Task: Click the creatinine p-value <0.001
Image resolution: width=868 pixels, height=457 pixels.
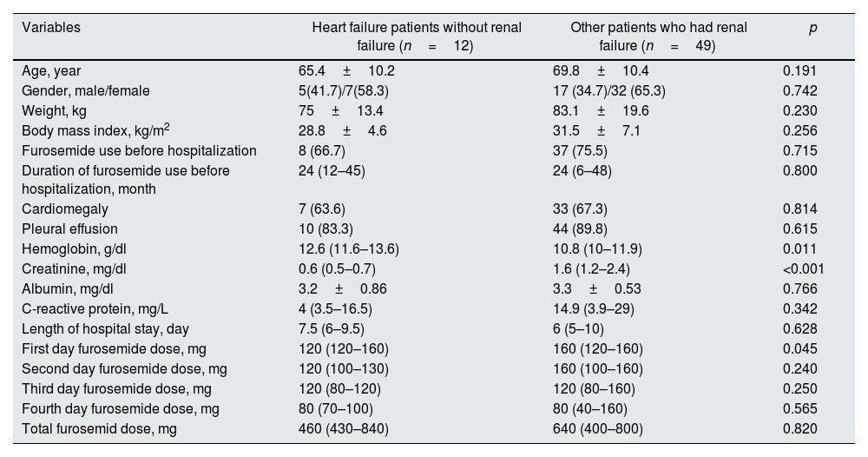Action: point(803,269)
